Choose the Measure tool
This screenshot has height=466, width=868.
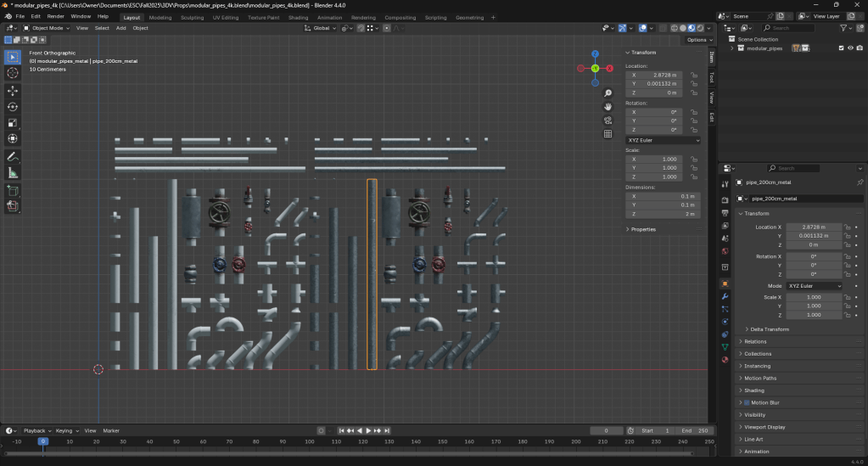tap(13, 173)
